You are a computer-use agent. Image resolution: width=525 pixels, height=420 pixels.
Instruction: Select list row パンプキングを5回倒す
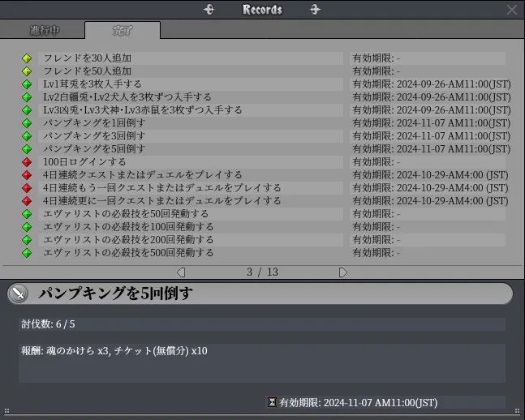coord(191,149)
